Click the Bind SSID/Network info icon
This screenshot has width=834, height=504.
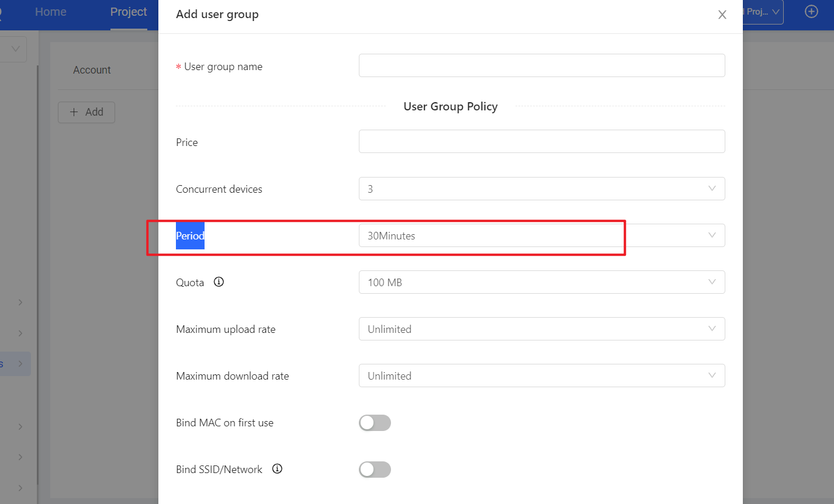[277, 469]
